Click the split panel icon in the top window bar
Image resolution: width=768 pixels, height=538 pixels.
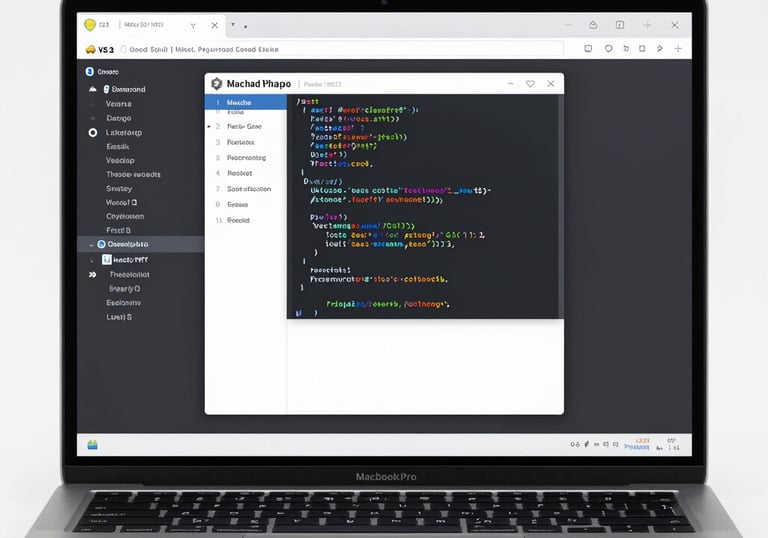tap(620, 25)
